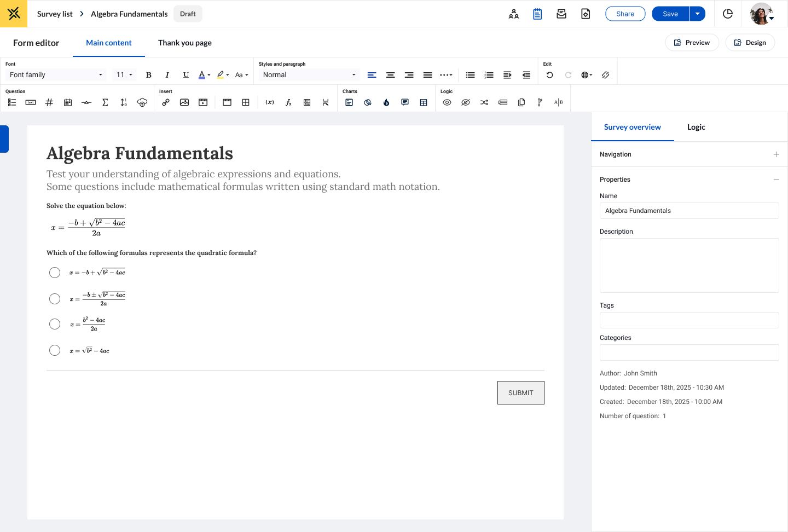Select the first radio answer option
The image size is (788, 532).
click(x=55, y=273)
